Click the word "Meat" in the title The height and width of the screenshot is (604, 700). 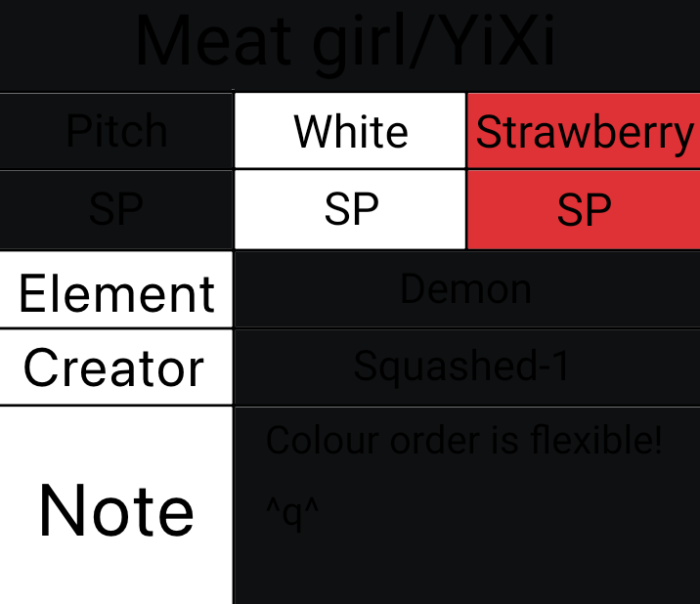(x=212, y=41)
